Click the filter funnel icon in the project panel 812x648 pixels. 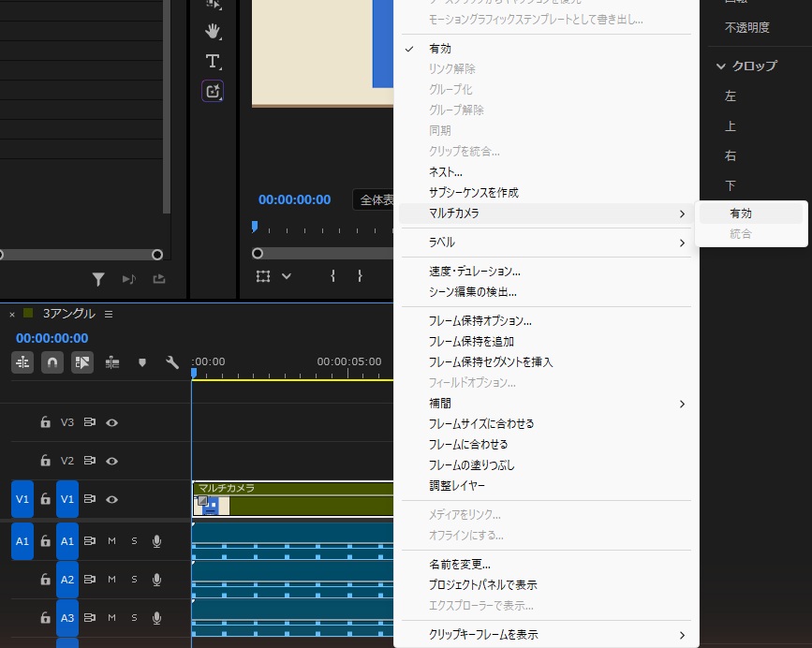tap(98, 279)
